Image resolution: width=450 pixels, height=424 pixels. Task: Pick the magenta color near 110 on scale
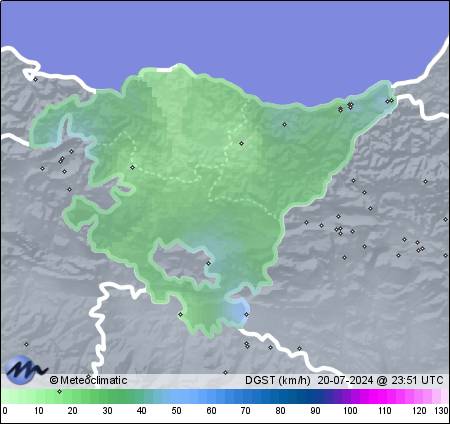[385, 397]
